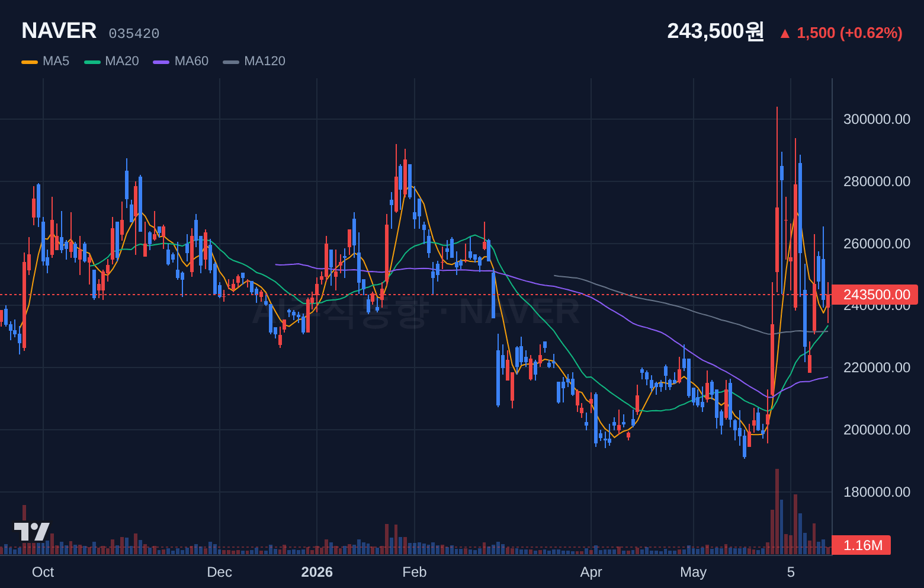
Task: Click the May time axis label
Action: pos(693,572)
